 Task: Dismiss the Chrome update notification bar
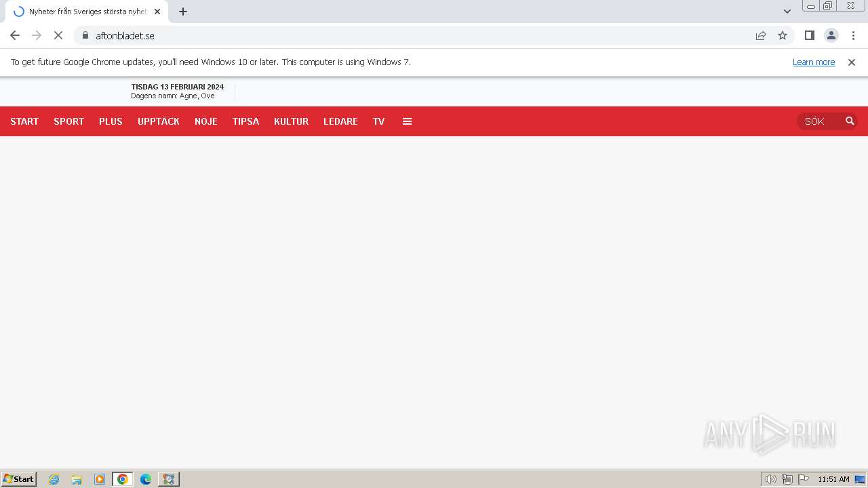[x=852, y=62]
